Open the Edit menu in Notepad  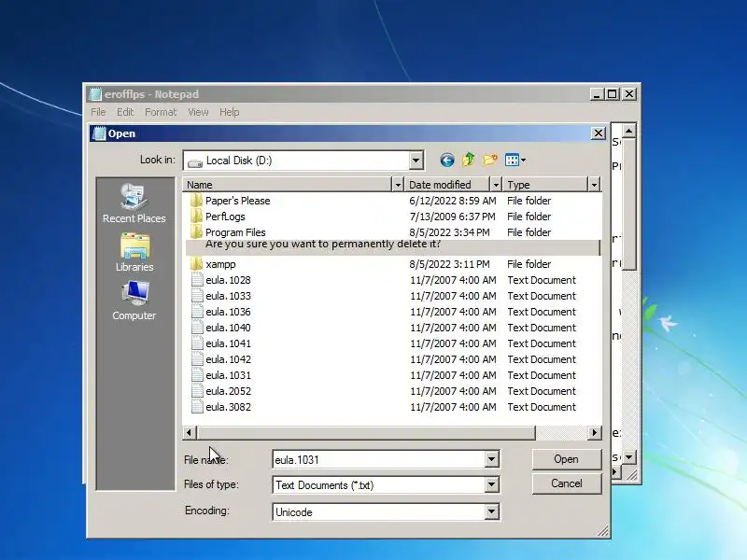tap(125, 112)
